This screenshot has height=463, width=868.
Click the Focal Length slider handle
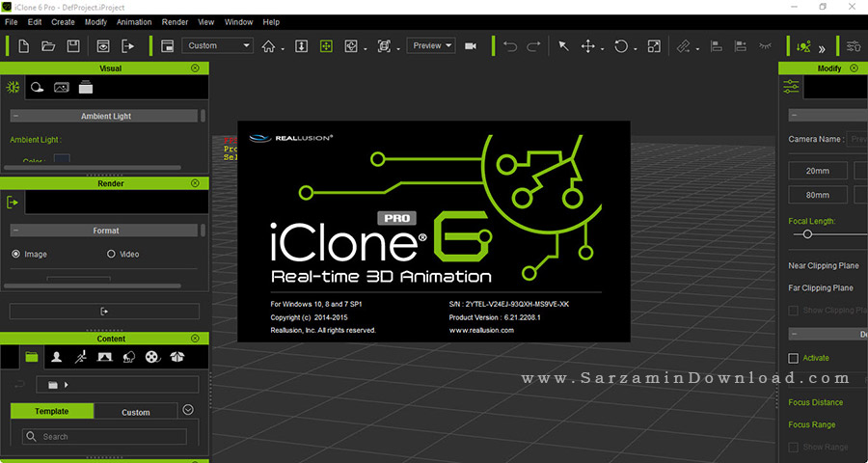coord(807,234)
